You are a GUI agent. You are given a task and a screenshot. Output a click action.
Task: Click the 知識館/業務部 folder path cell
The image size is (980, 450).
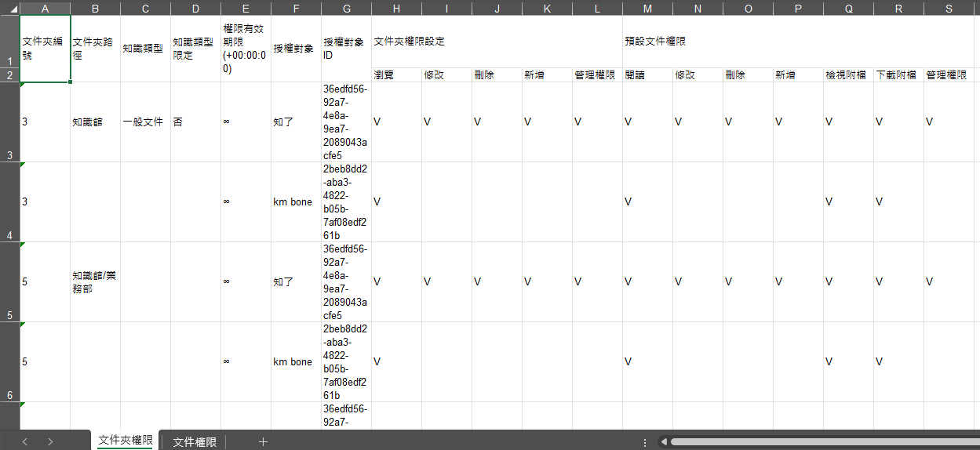coord(95,281)
